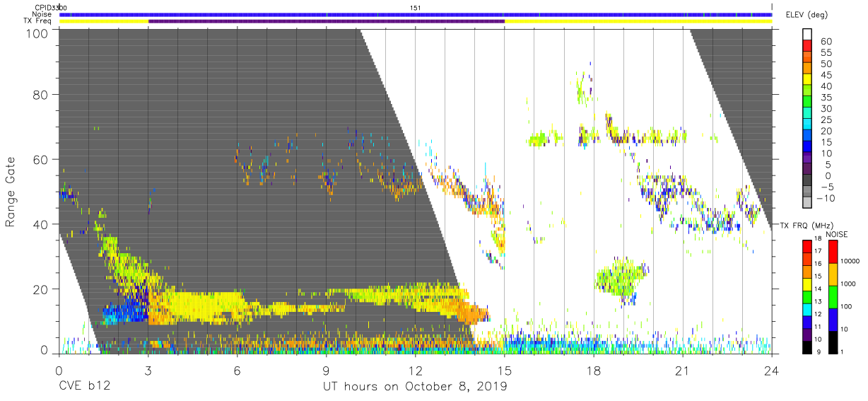
Task: Select the purple 5–10 segment of ELEV colorbar
Action: click(807, 158)
